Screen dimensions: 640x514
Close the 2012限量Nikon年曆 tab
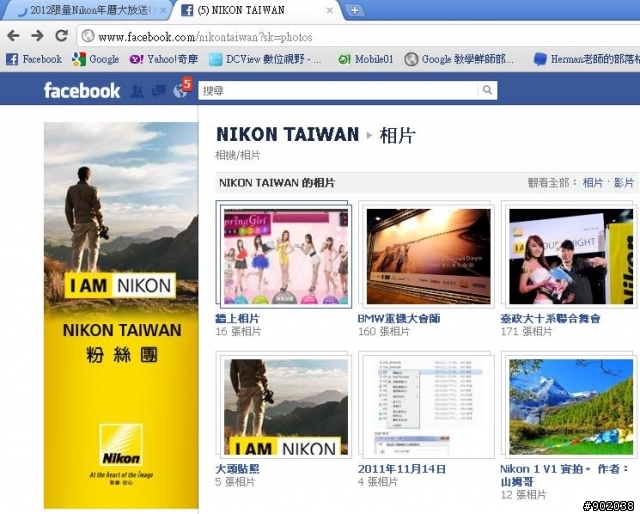pyautogui.click(x=163, y=10)
